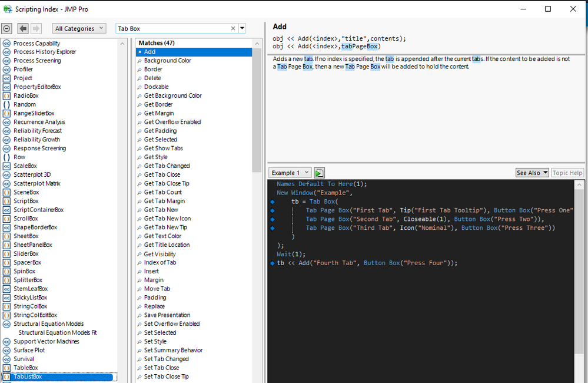Screen dimensions: 588x383
Task: Open the Example 1 dropdown
Action: tap(290, 173)
